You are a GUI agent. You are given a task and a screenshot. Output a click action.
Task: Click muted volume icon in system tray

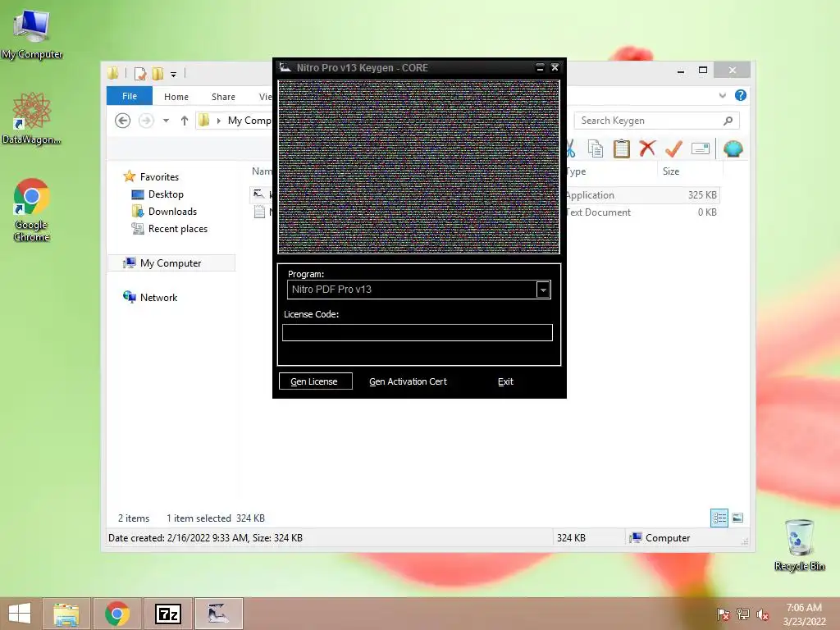[x=763, y=614]
